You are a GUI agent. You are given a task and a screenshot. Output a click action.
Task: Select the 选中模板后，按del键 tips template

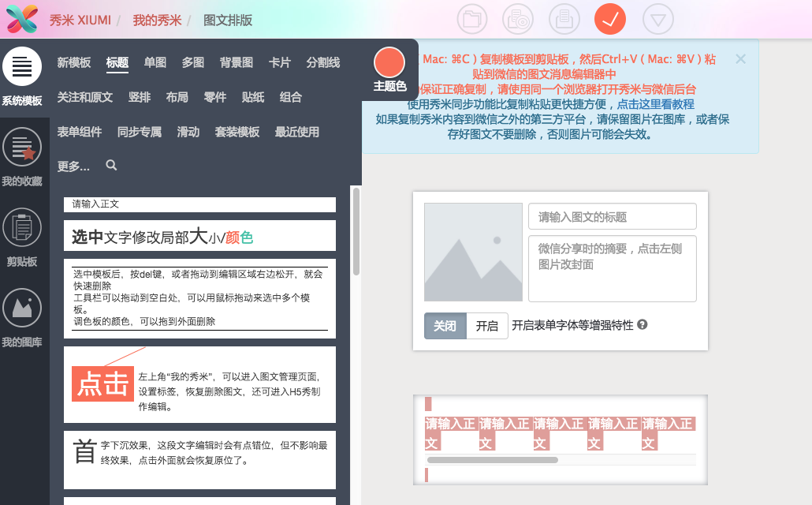tap(200, 298)
